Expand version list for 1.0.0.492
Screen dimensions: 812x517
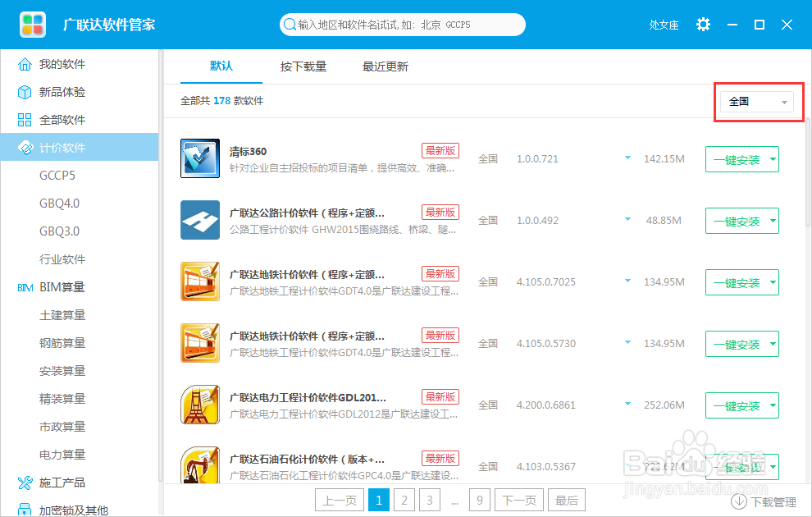pyautogui.click(x=627, y=220)
